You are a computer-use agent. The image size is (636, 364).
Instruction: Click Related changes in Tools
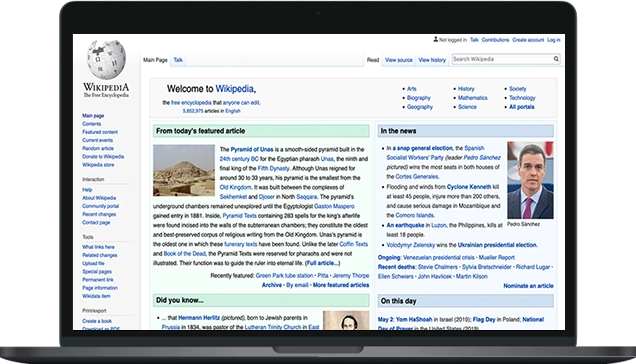100,255
